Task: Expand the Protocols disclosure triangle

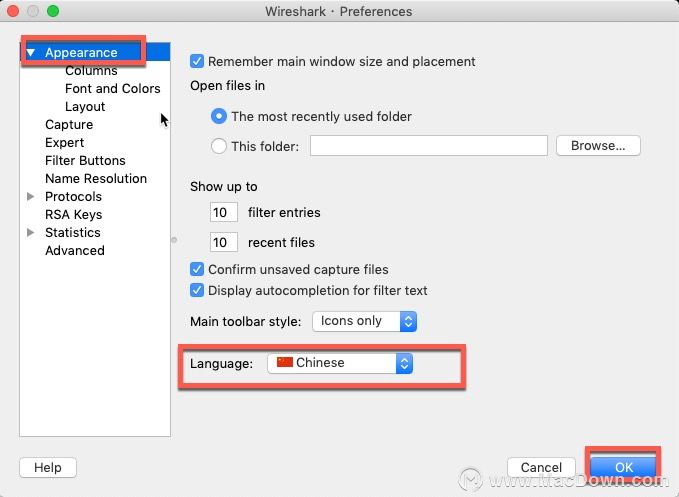Action: 30,197
